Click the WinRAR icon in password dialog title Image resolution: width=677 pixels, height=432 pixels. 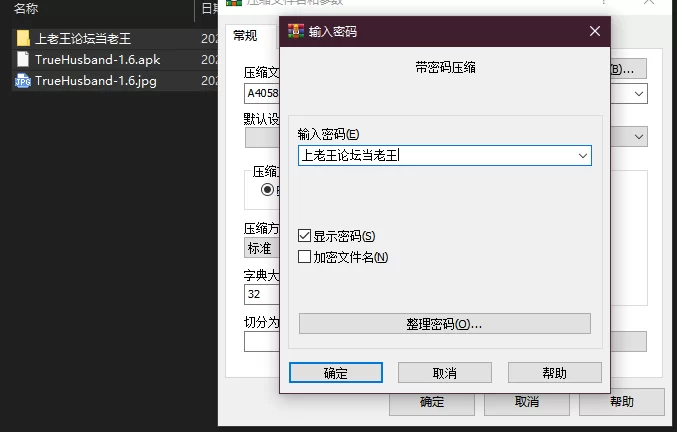pos(296,31)
